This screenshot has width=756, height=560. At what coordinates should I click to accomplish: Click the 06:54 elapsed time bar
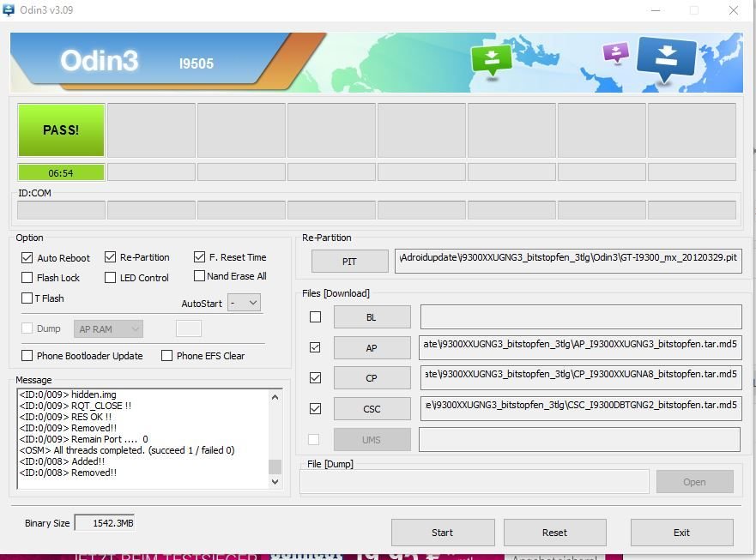[x=61, y=172]
